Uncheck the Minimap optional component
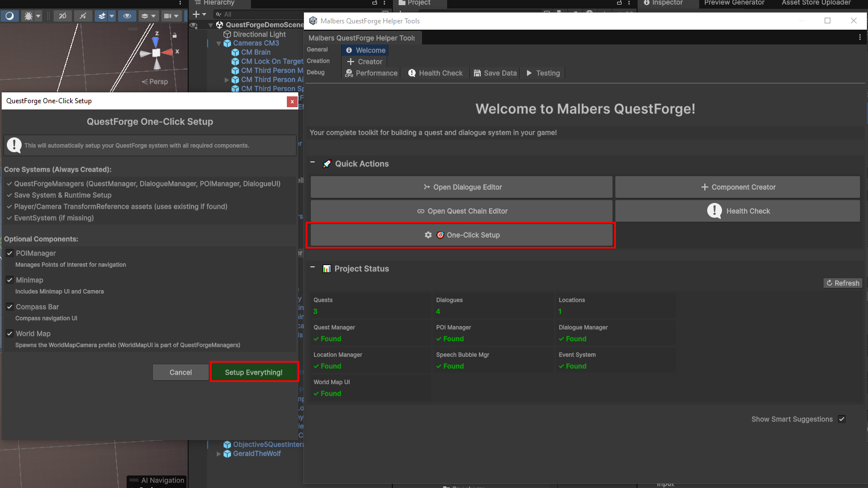 (x=10, y=280)
